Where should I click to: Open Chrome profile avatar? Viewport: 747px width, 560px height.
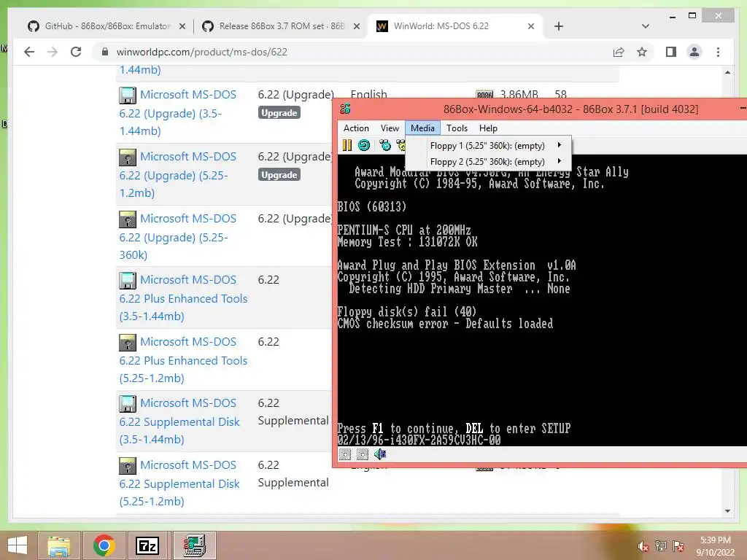(694, 52)
